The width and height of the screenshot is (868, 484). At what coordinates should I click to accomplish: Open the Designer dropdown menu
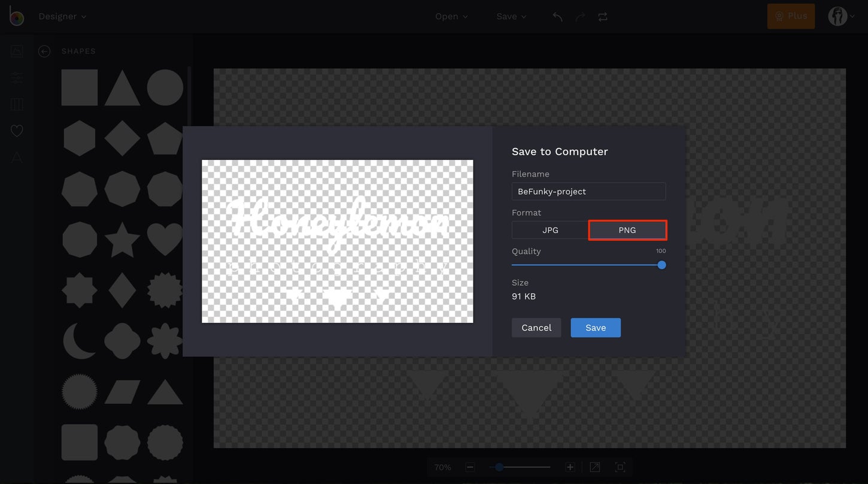62,16
